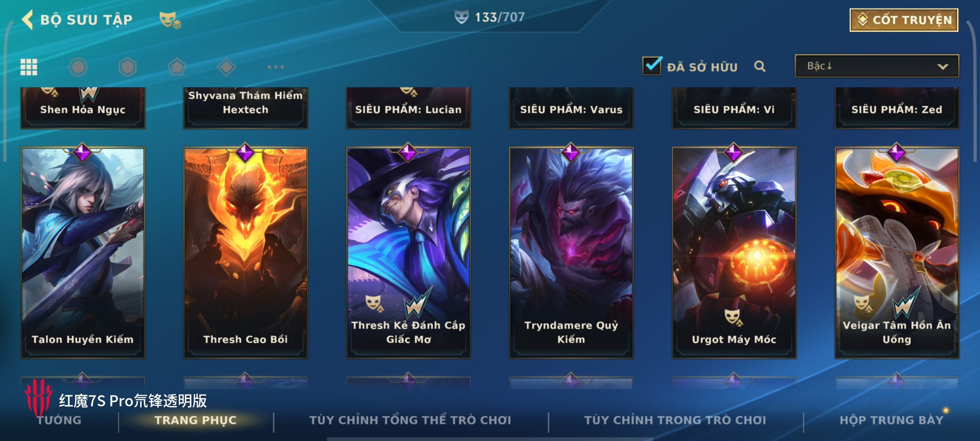
Task: Open the masks with coins icon
Action: tap(170, 20)
